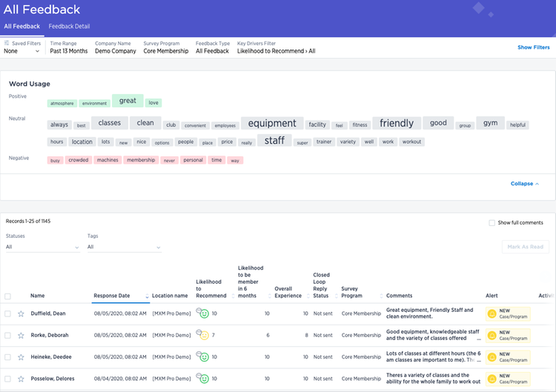The image size is (556, 392).
Task: Open the Saved Filters dropdown
Action: tap(21, 52)
